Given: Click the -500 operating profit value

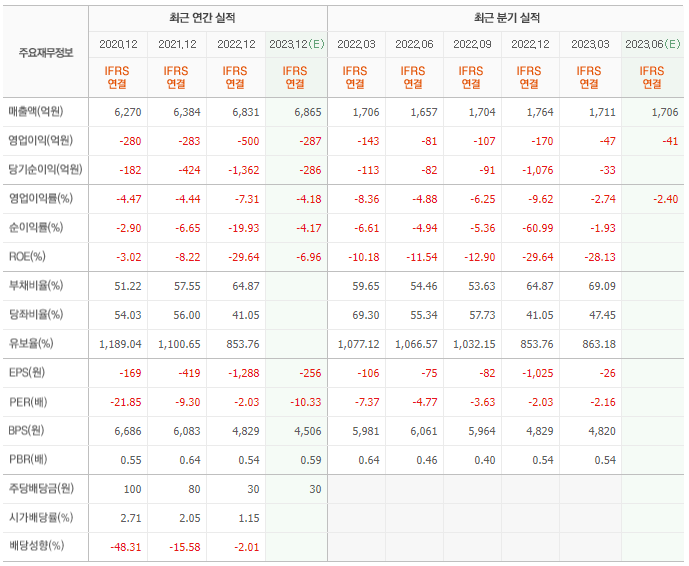Looking at the screenshot, I should pos(248,142).
